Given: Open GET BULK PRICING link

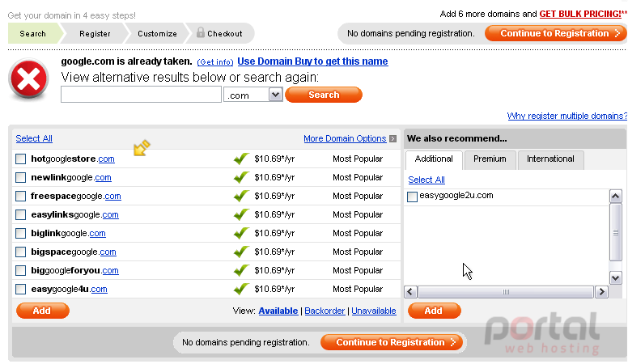Looking at the screenshot, I should (x=580, y=14).
